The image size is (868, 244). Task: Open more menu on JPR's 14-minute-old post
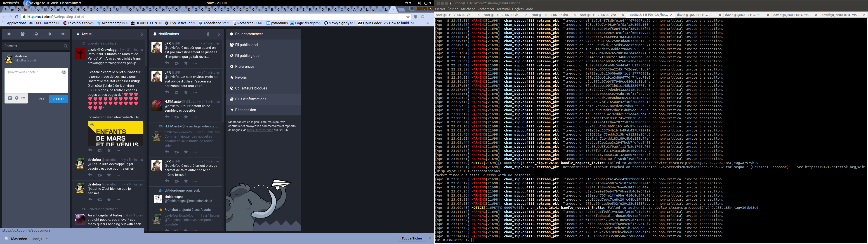tap(195, 92)
